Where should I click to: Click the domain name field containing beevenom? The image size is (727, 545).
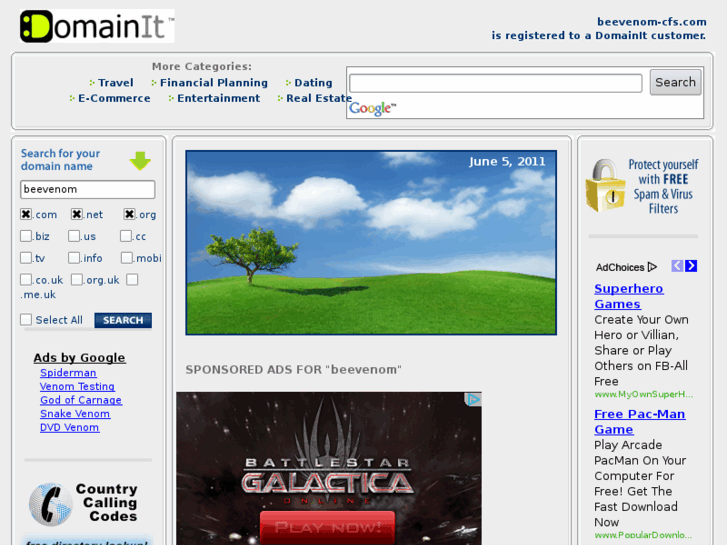tap(88, 189)
